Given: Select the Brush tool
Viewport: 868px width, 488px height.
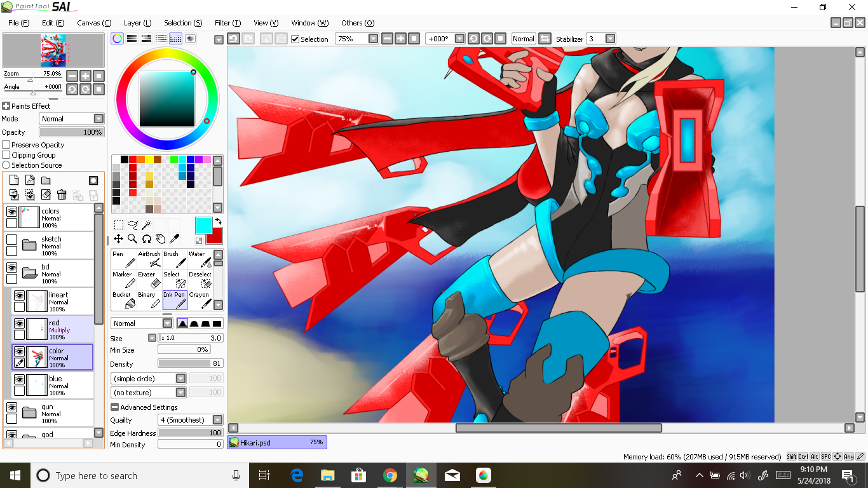Looking at the screenshot, I should (x=175, y=259).
